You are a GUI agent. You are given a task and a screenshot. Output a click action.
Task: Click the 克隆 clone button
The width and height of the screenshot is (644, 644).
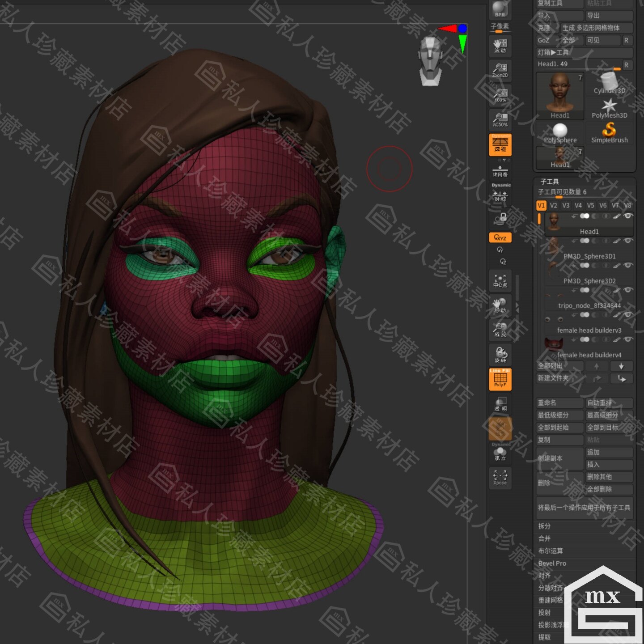[x=547, y=28]
